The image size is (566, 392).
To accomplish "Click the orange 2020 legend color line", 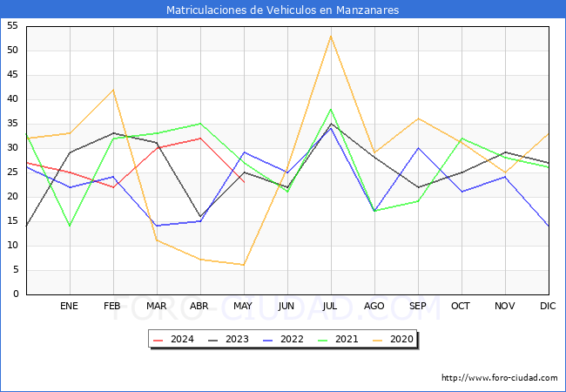I will tap(378, 340).
